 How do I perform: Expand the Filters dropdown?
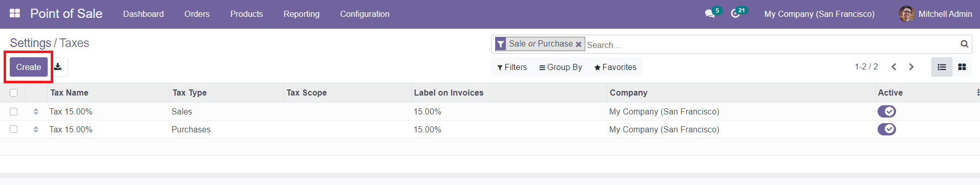click(512, 67)
